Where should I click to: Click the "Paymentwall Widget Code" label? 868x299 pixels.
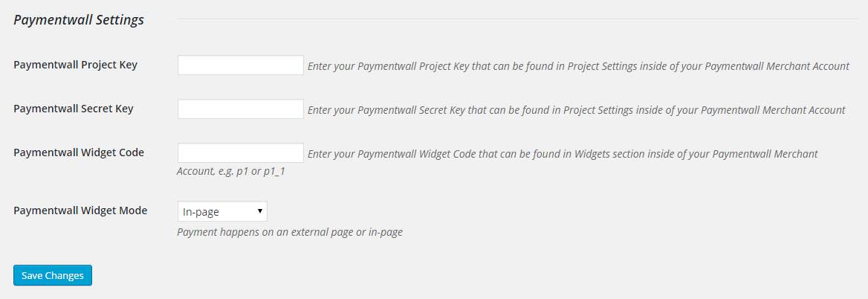tap(79, 152)
